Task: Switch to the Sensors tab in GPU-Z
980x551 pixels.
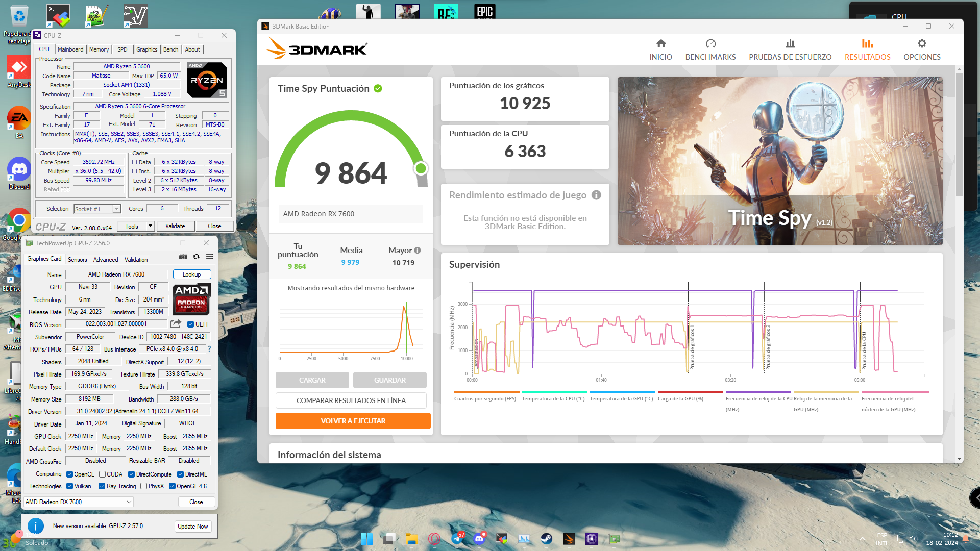Action: pos(77,260)
